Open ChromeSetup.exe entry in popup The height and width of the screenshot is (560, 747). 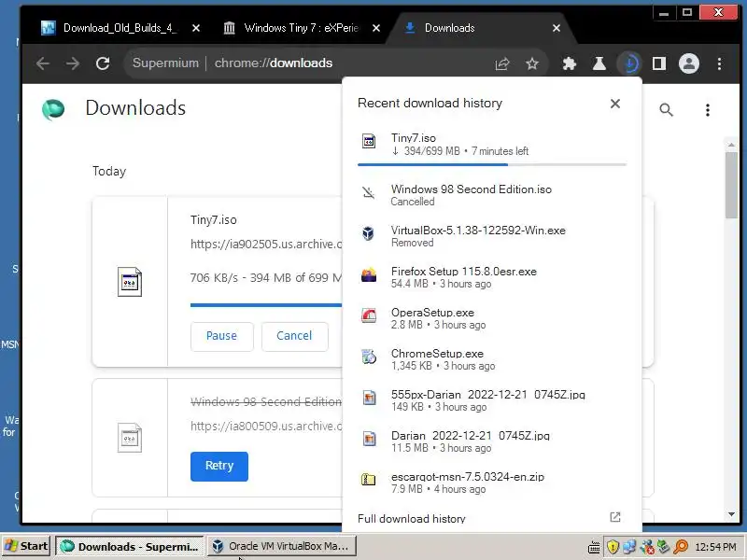click(x=492, y=359)
